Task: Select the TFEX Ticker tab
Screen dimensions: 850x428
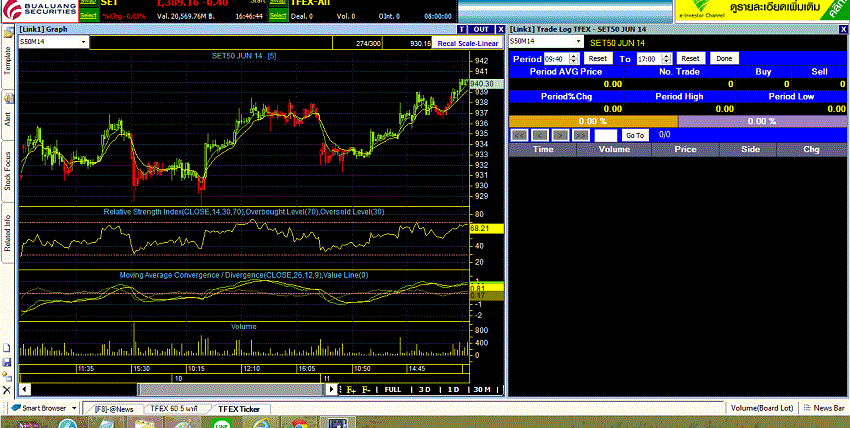Action: coord(240,409)
